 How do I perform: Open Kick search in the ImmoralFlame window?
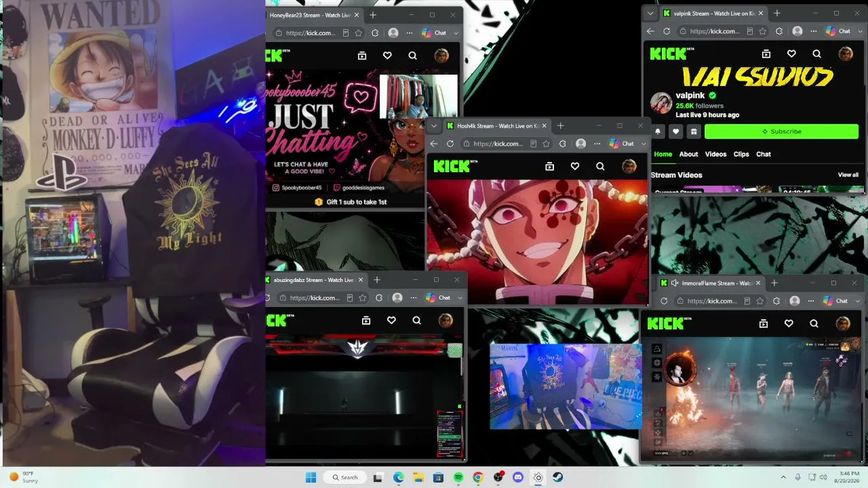[x=814, y=324]
